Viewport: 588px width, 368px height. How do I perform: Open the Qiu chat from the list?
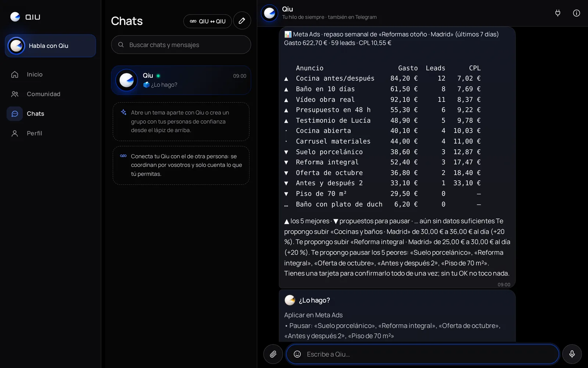[x=181, y=80]
